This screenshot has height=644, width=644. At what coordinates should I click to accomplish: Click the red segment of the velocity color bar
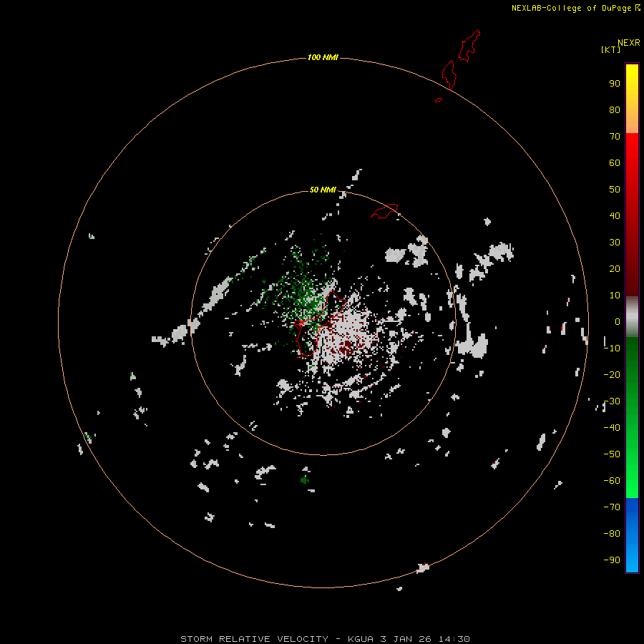[x=632, y=215]
